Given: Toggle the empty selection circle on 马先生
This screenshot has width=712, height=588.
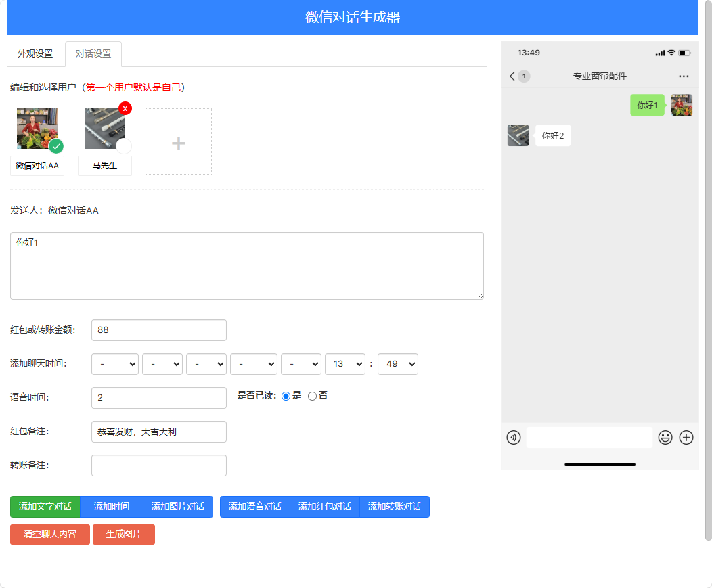Looking at the screenshot, I should 123,146.
